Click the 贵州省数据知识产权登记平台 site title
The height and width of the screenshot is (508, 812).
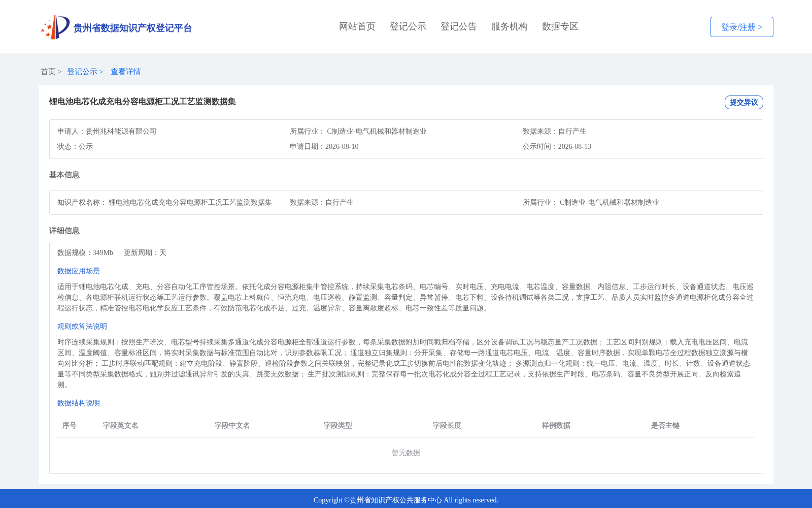coord(132,28)
